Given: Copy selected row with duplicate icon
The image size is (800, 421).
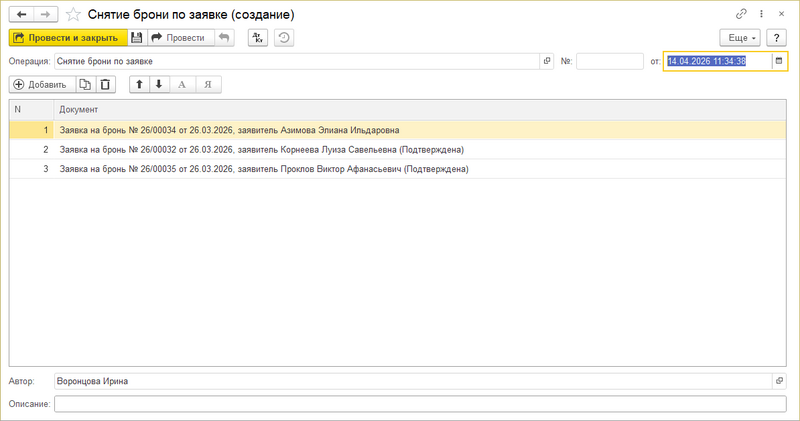Looking at the screenshot, I should [85, 84].
